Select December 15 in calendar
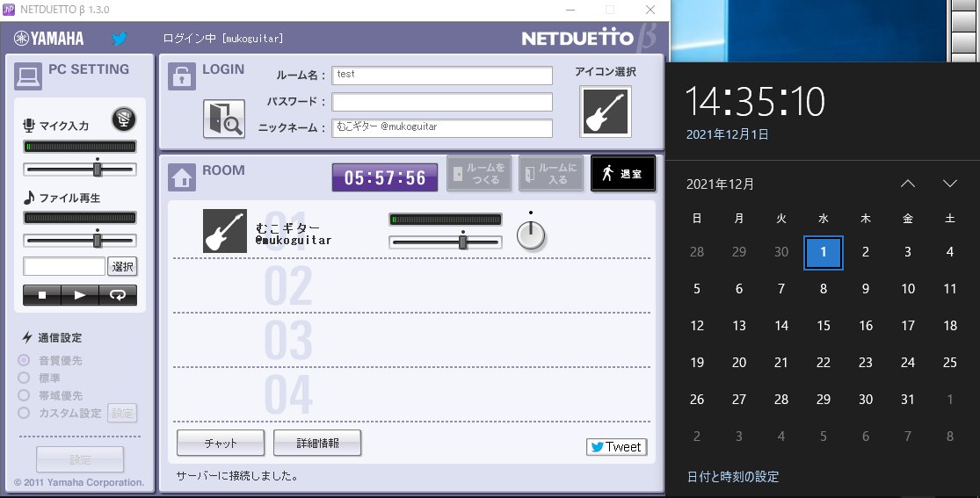 [x=824, y=326]
